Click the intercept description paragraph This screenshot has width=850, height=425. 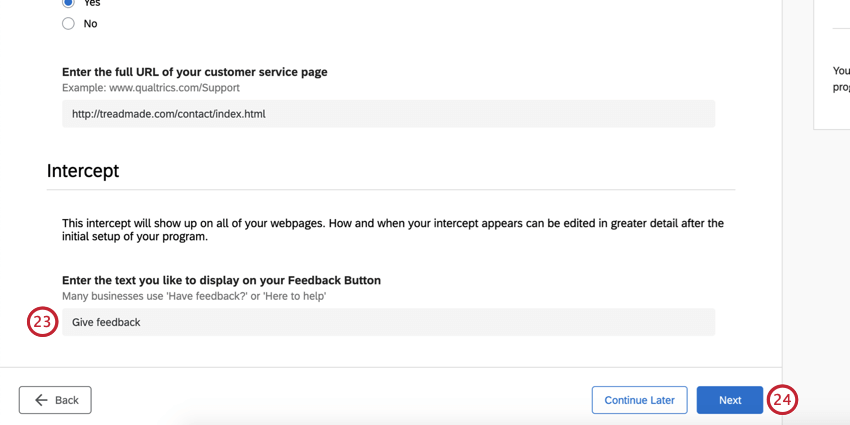click(392, 230)
